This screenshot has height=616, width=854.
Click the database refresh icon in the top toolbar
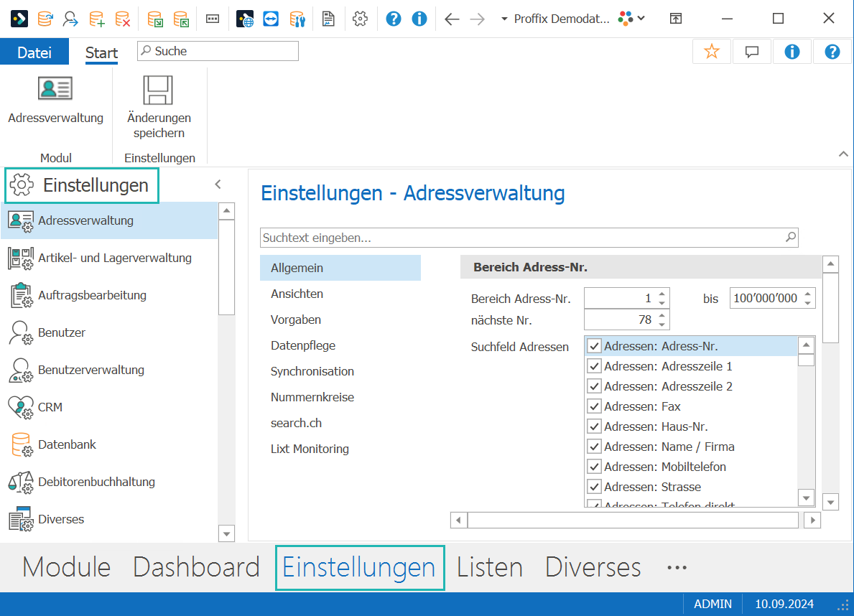pyautogui.click(x=45, y=19)
